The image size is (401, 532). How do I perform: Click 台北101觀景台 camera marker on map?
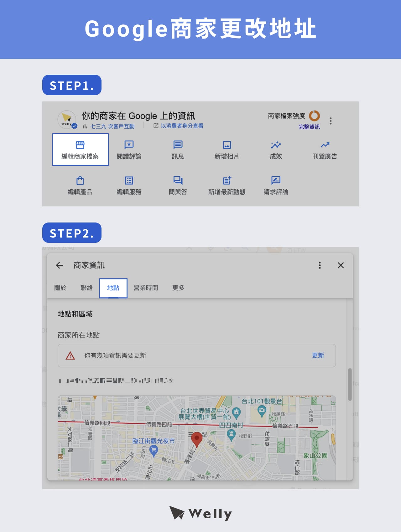click(262, 411)
